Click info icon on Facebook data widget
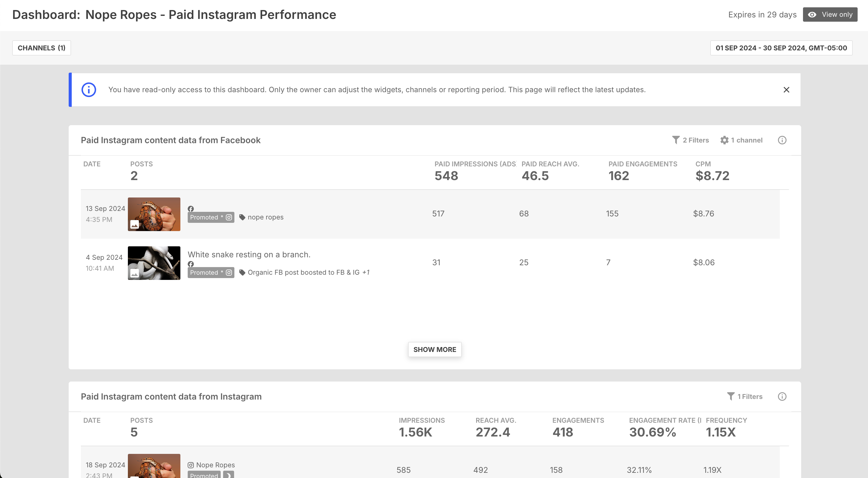This screenshot has height=478, width=868. tap(782, 140)
